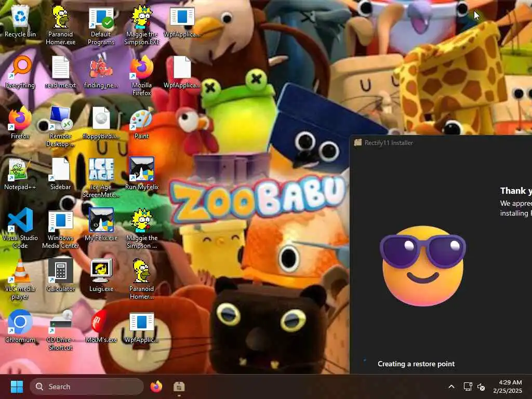
Task: Open the network status tray icon
Action: click(468, 387)
